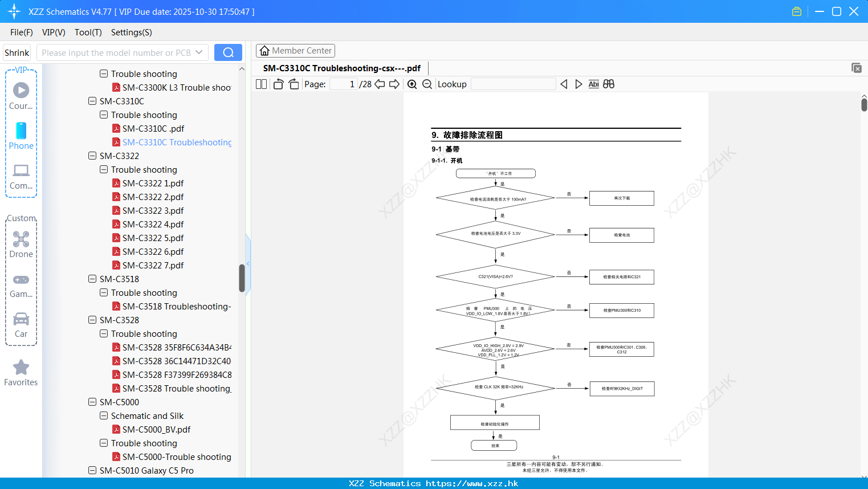Open SM-C3310C .pdf file
The height and width of the screenshot is (489, 868).
(153, 128)
